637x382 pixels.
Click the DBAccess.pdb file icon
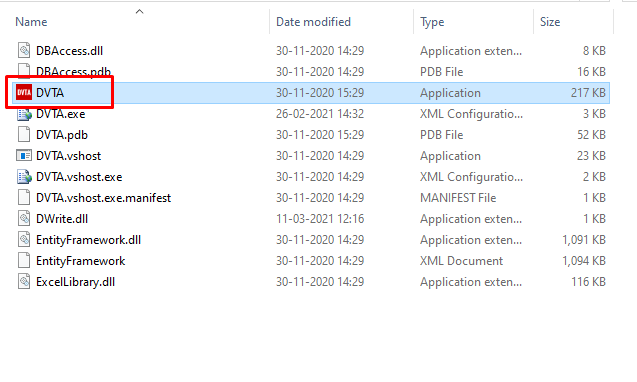pos(24,72)
